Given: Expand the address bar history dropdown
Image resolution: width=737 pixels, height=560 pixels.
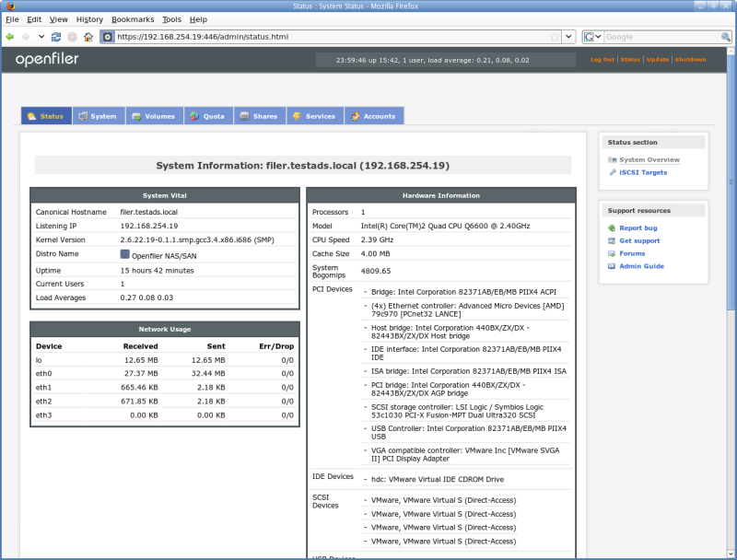Looking at the screenshot, I should pyautogui.click(x=569, y=37).
